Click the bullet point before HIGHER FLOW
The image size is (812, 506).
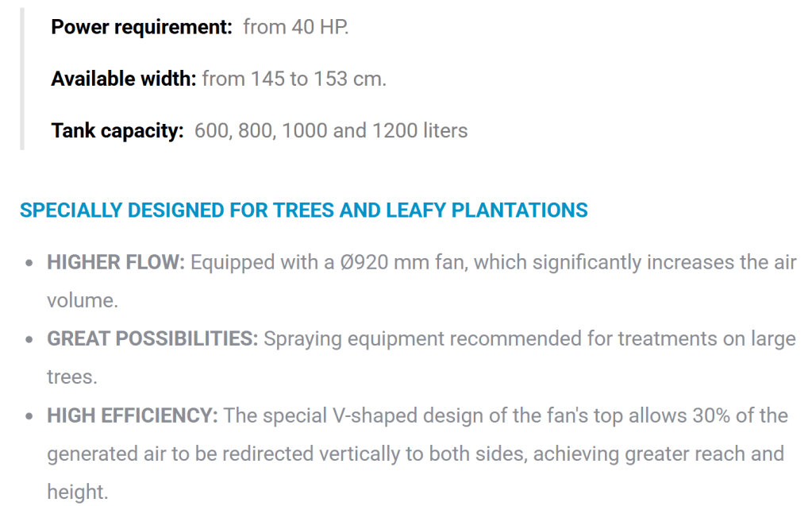coord(29,263)
